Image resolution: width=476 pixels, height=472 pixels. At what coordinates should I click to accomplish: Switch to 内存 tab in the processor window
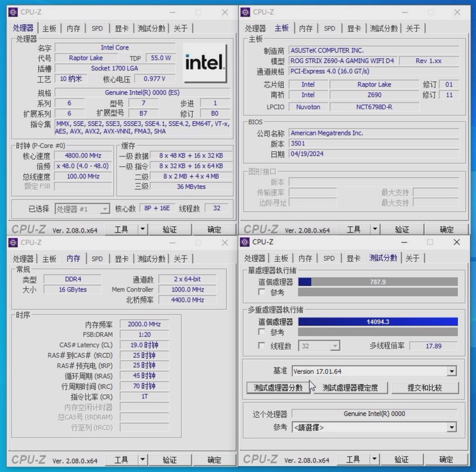[74, 28]
